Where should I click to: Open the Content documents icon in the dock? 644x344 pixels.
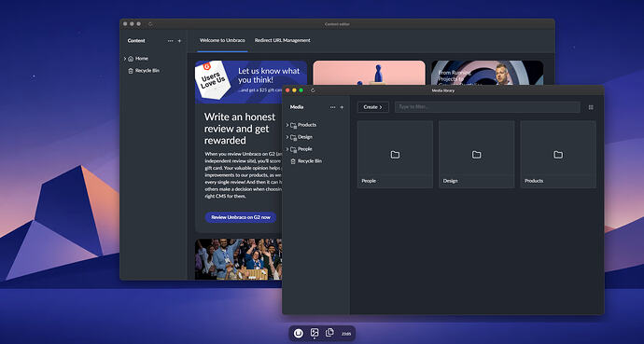point(329,333)
